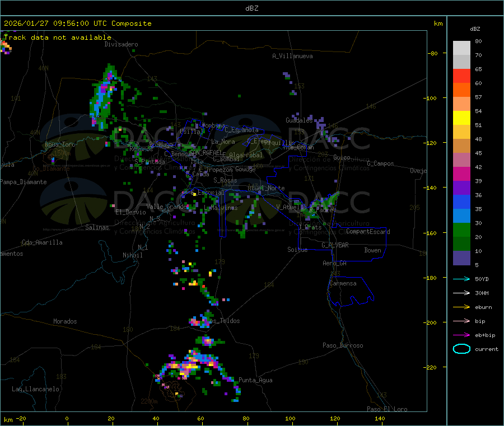
Task: Click the '-20' tick on the horizontal axis
Action: 21,418
